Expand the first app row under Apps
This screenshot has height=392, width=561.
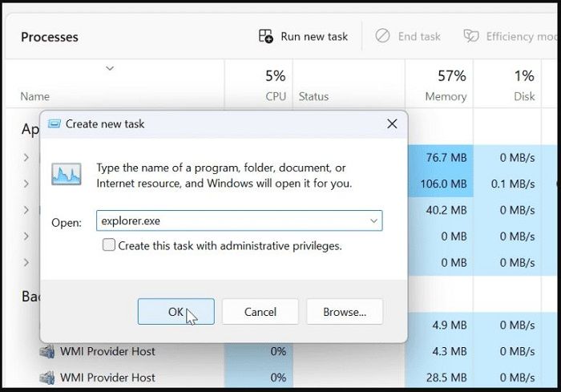pyautogui.click(x=26, y=158)
